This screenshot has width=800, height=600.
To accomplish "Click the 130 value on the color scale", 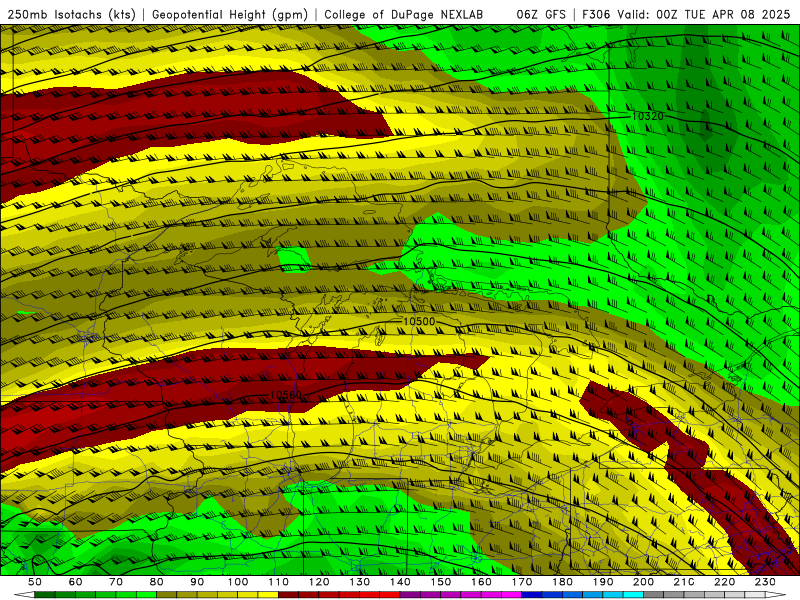I will coord(360,582).
